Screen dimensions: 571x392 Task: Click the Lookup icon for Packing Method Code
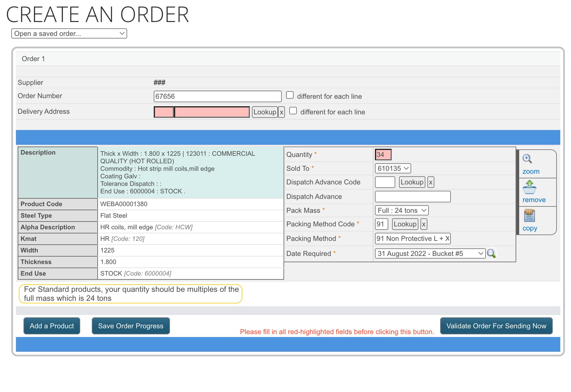(405, 224)
